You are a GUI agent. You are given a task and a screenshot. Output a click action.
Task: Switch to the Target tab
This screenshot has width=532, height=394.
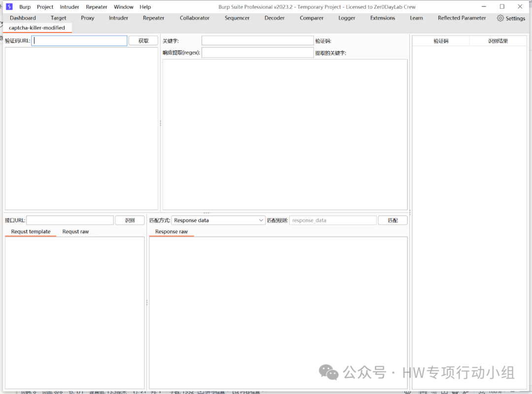click(x=58, y=18)
